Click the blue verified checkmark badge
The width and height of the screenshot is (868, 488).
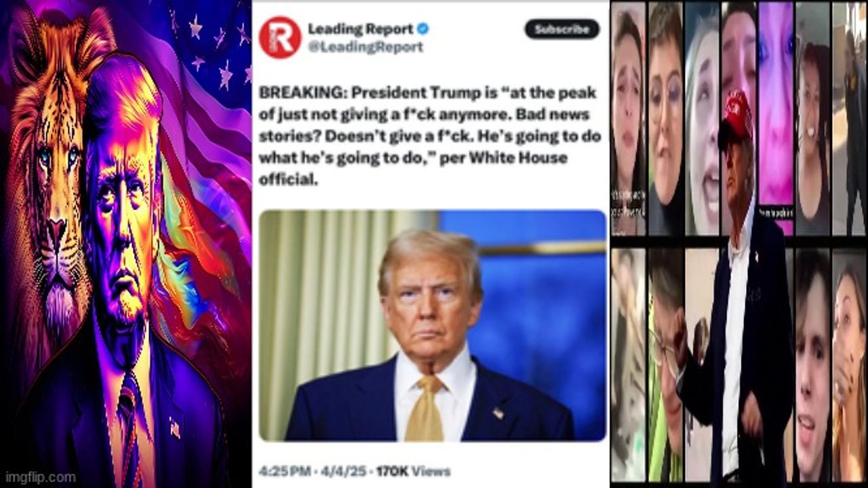pos(422,28)
